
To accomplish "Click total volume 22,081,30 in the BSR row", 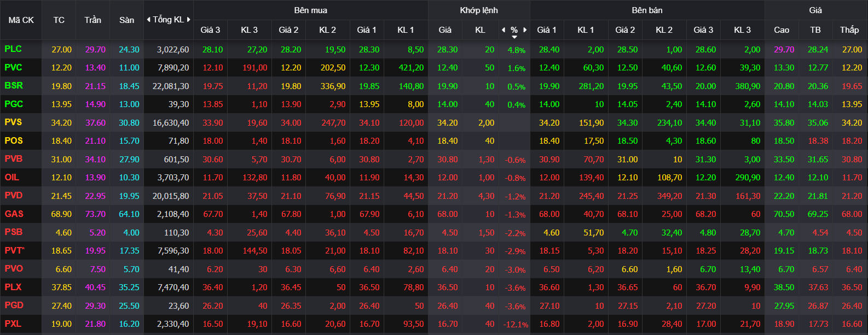I will (x=171, y=86).
